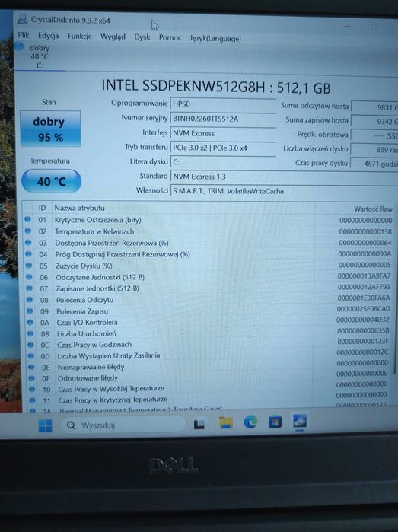This screenshot has width=398, height=532.
Task: Open File Explorer from the taskbar
Action: (226, 423)
